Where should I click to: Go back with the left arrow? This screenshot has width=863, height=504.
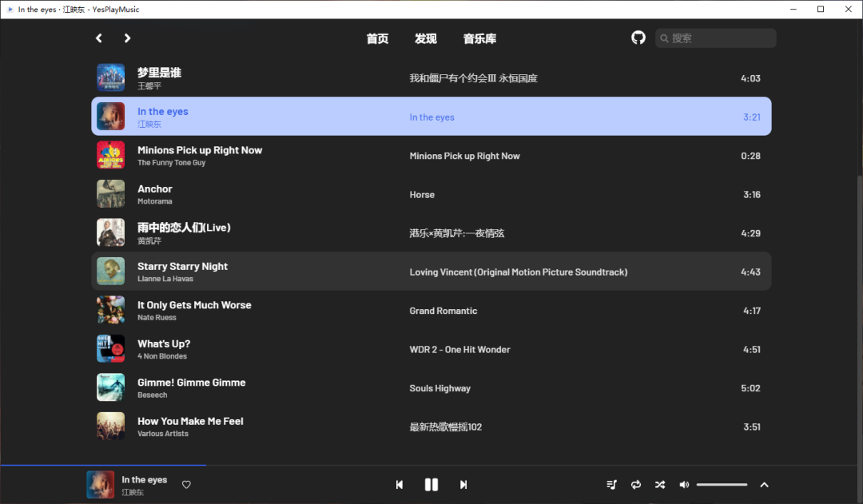pos(99,38)
